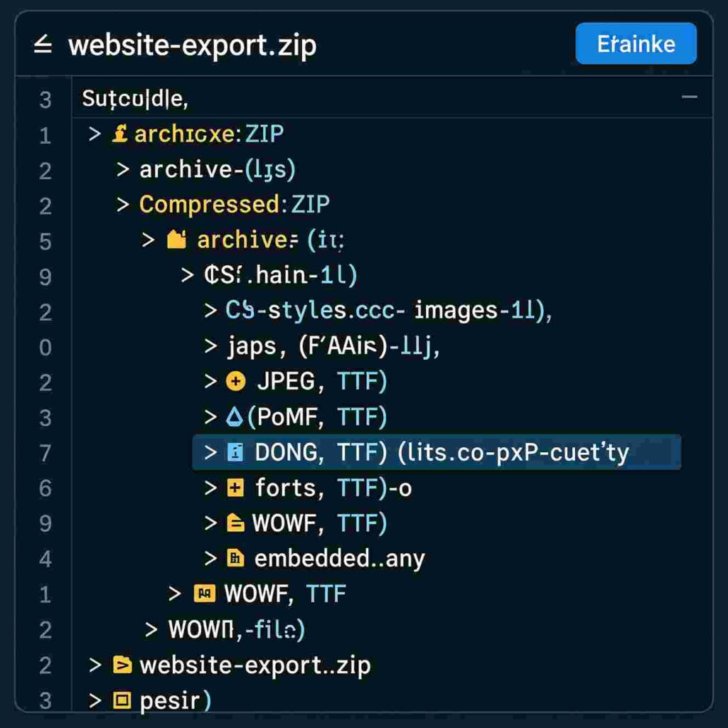Image resolution: width=728 pixels, height=728 pixels.
Task: Expand the CS-styles.ccc- images row
Action: click(210, 310)
